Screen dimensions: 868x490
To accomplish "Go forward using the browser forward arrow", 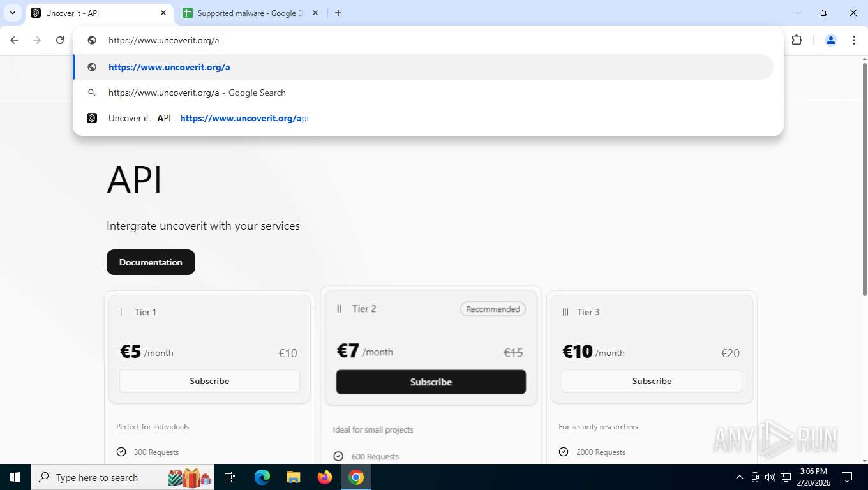I will tap(37, 40).
